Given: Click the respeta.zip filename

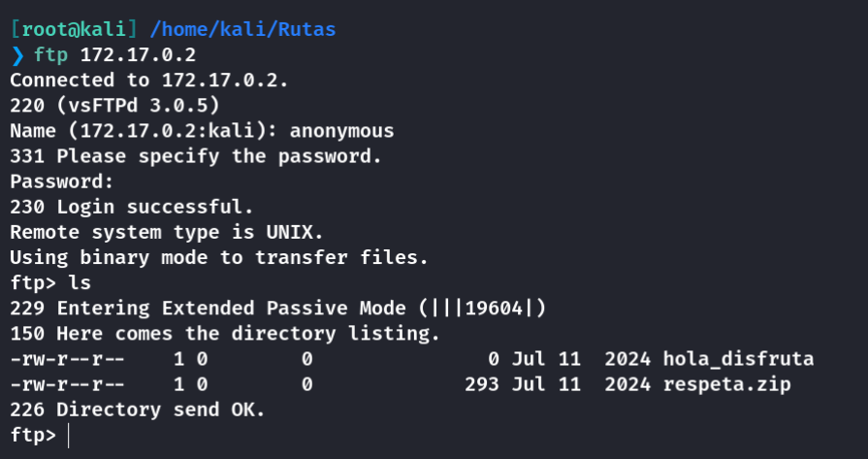Looking at the screenshot, I should 726,385.
